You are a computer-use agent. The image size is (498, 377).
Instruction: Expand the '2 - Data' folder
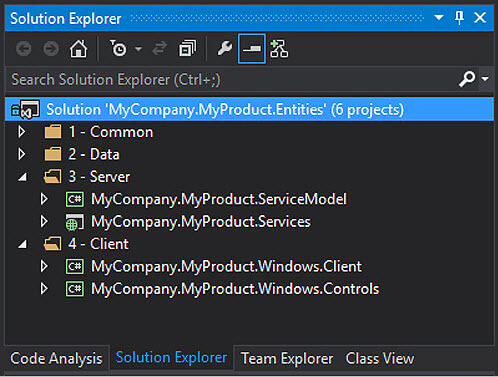pos(22,154)
